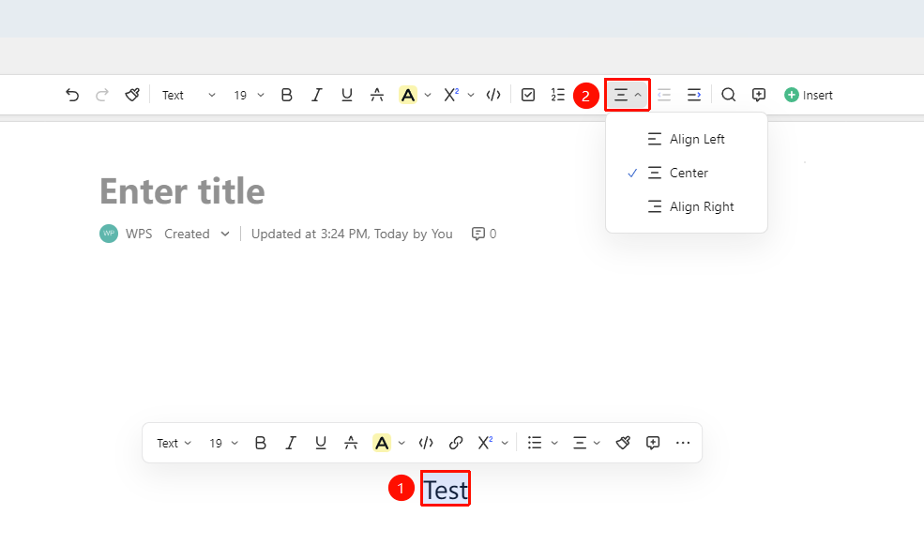Screen dimensions: 924x560
Task: Open Text style dropdown in floating toolbar
Action: (174, 444)
